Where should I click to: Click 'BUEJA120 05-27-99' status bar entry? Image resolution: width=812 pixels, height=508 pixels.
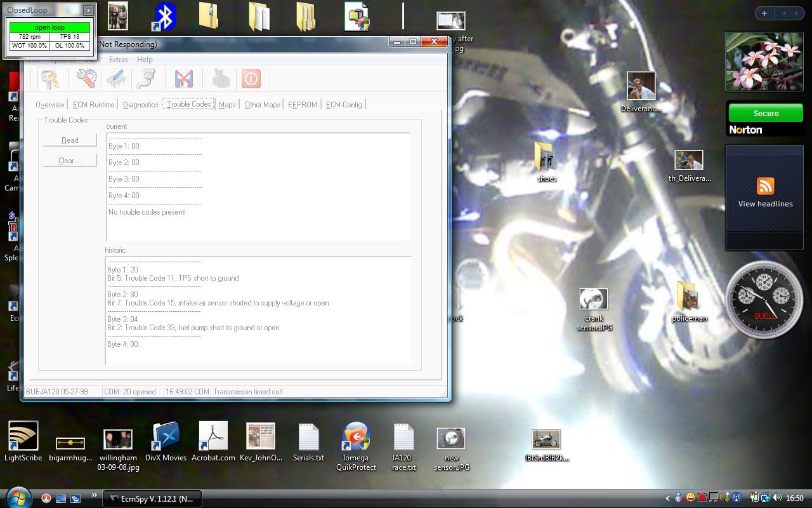tap(57, 392)
